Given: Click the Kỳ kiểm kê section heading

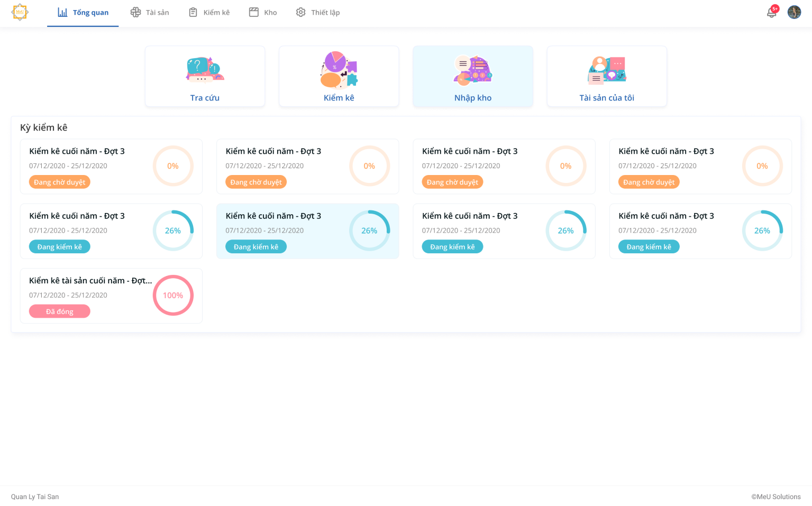Looking at the screenshot, I should (44, 127).
